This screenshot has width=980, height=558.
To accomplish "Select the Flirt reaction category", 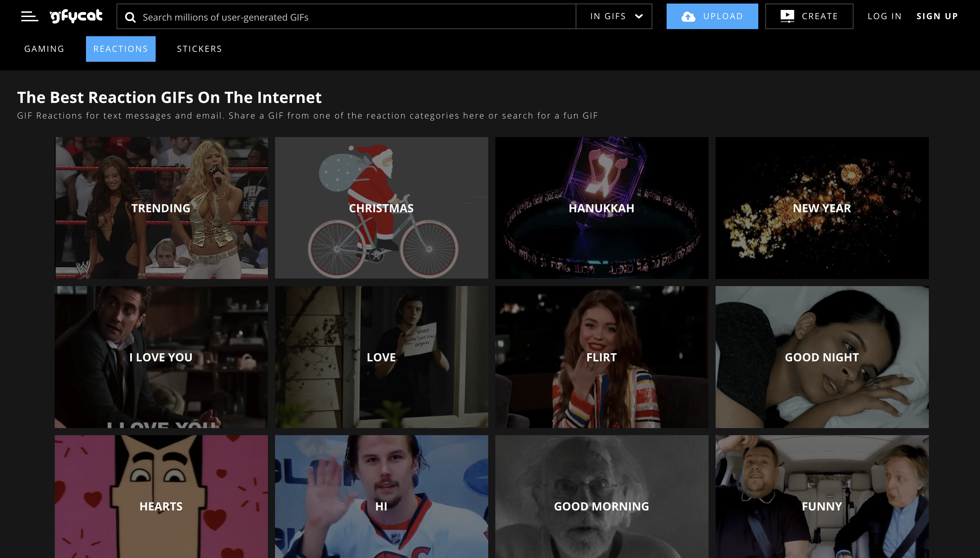I will 602,357.
